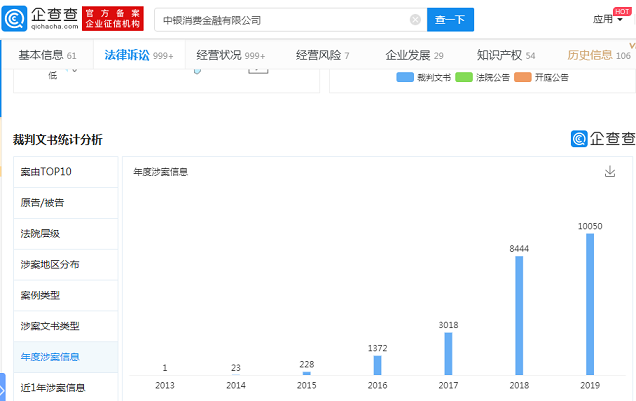Screen dimensions: 636x401
Task: Select 法院层级 in sidebar
Action: click(66, 234)
